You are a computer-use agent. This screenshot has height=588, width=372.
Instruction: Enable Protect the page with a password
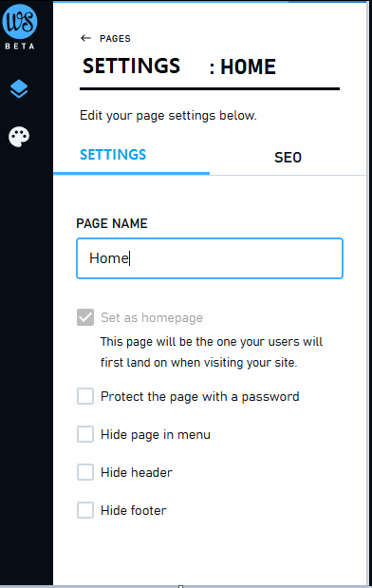(85, 396)
